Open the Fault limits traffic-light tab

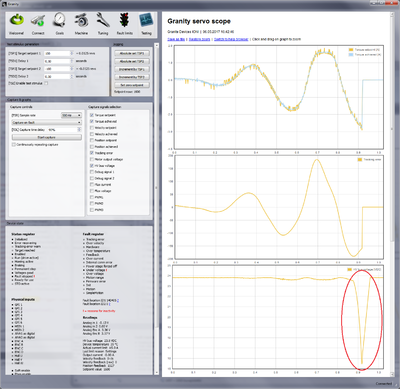[125, 24]
